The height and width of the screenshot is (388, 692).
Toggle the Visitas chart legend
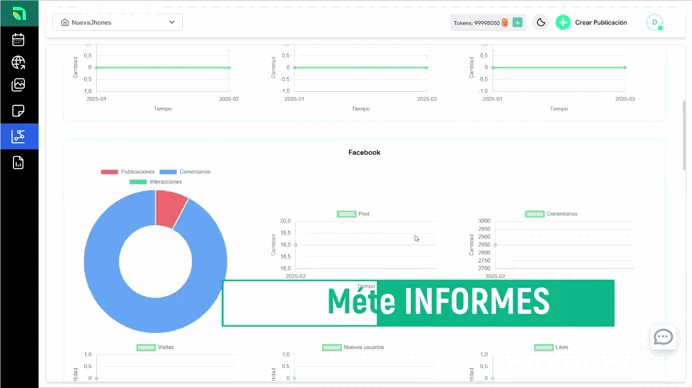(x=155, y=347)
